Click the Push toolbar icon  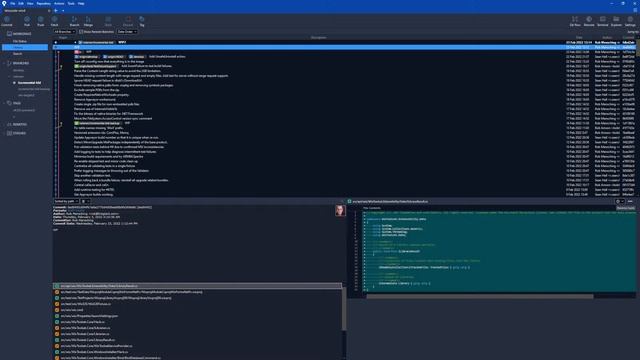(x=40, y=21)
